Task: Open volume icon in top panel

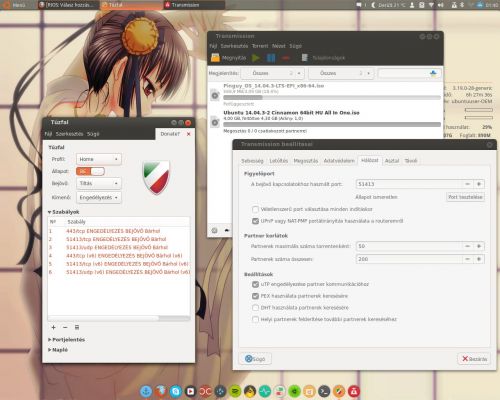Action: [x=441, y=5]
